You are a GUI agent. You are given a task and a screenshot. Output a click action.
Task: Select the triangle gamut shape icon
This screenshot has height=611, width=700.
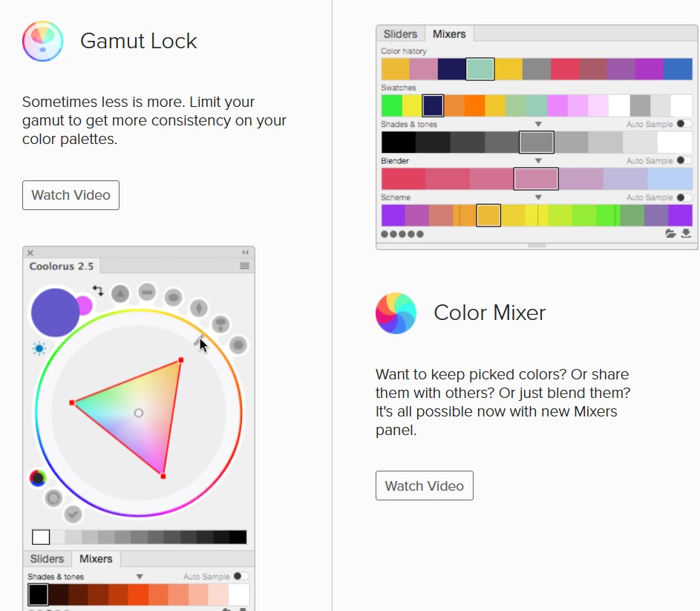pos(120,293)
